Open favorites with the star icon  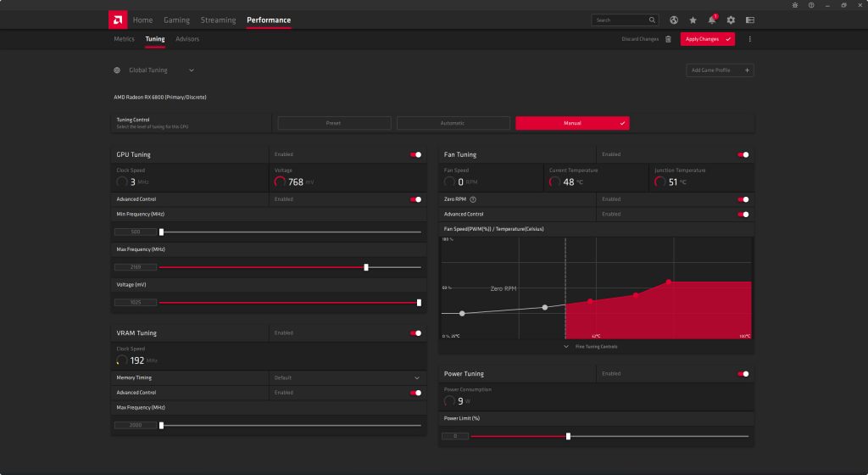click(693, 20)
